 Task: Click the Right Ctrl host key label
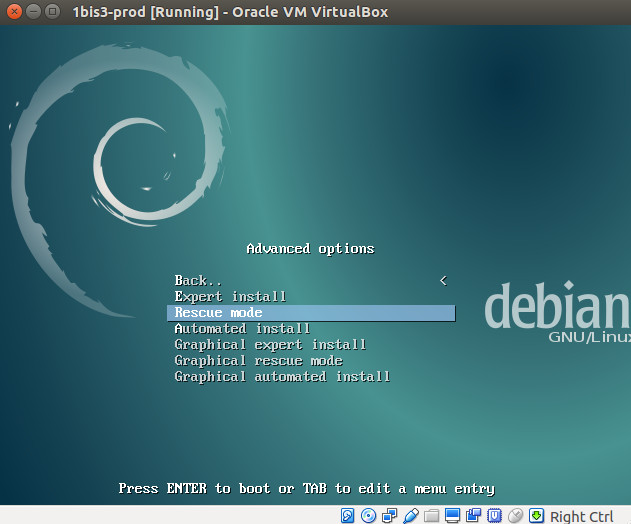[x=582, y=516]
